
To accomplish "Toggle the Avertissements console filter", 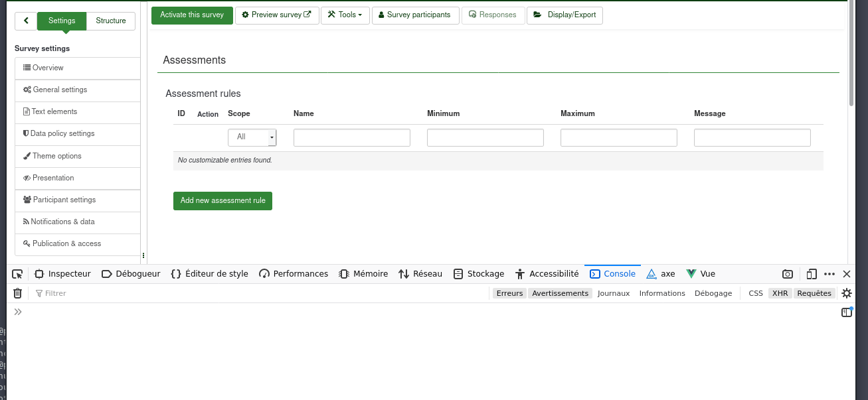I will click(x=560, y=293).
